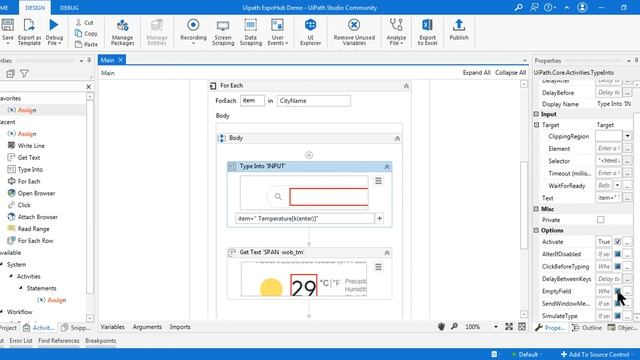The width and height of the screenshot is (640, 360).
Task: Click Expand All in designer
Action: 476,73
